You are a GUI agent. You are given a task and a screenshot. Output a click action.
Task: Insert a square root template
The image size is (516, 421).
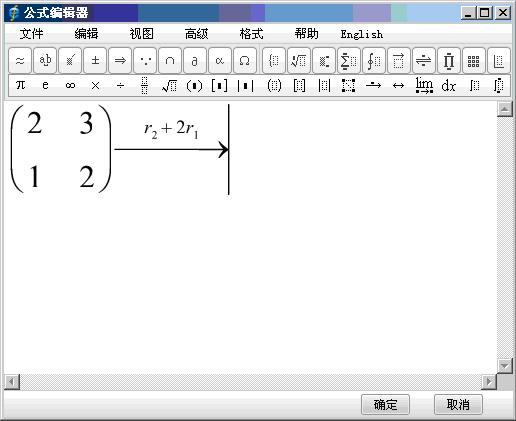click(169, 86)
